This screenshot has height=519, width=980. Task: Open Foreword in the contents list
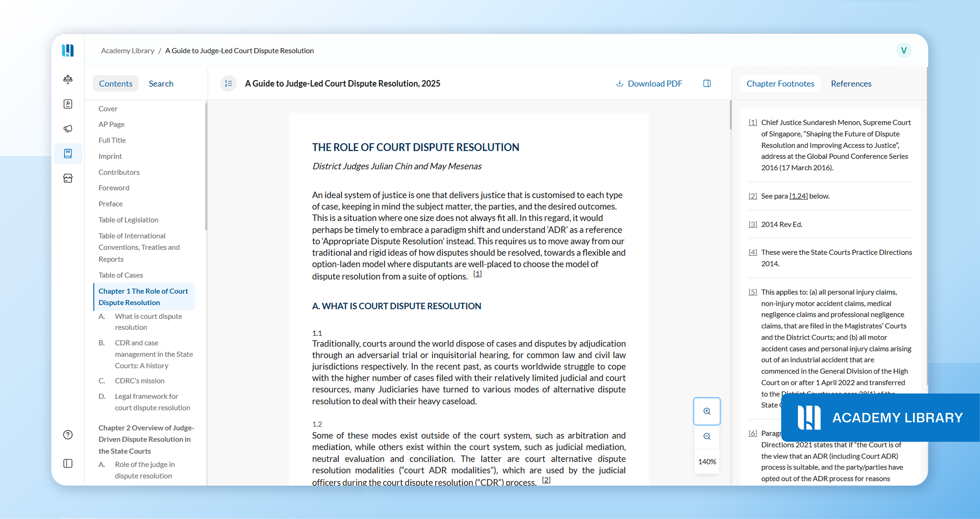click(114, 188)
